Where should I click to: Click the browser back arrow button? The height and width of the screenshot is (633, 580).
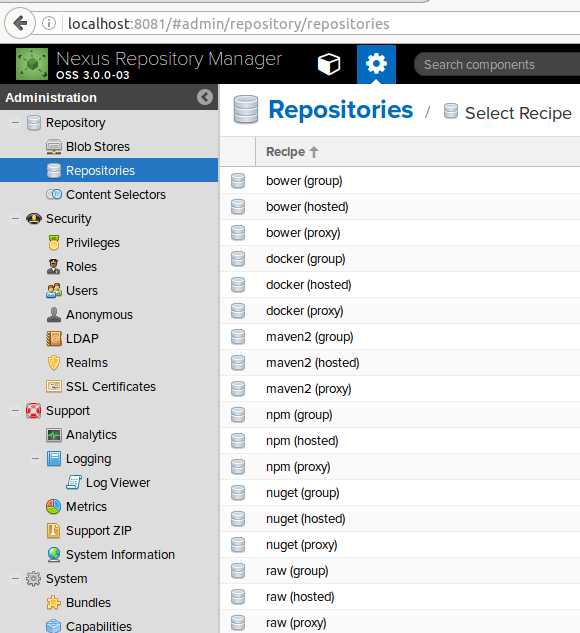coord(20,23)
